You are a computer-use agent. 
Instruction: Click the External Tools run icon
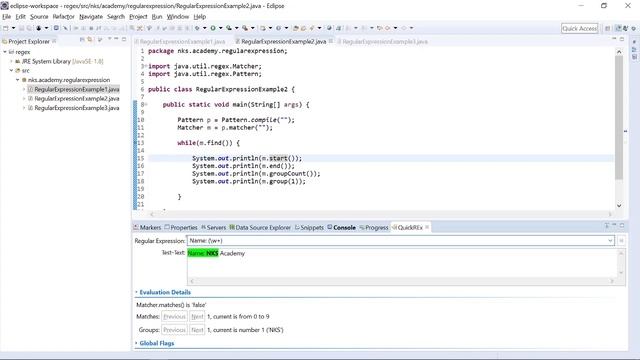pos(245,28)
